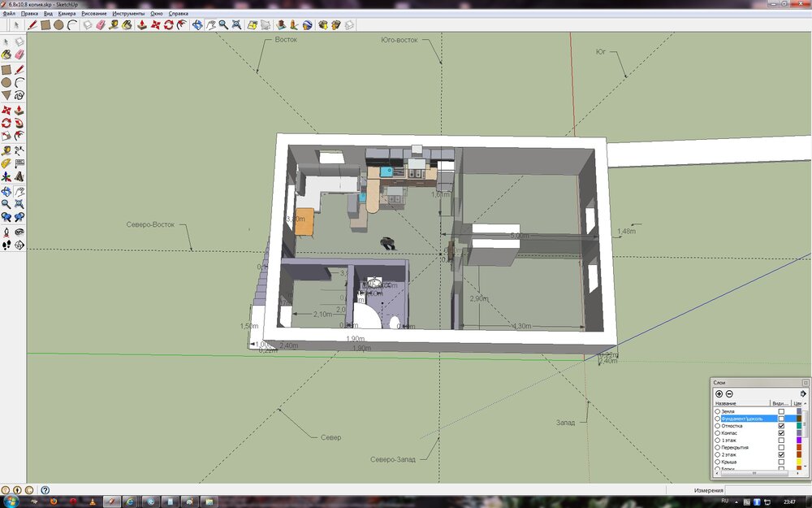Open the layers panel details arrow menu
This screenshot has width=812, height=508.
coord(803,393)
